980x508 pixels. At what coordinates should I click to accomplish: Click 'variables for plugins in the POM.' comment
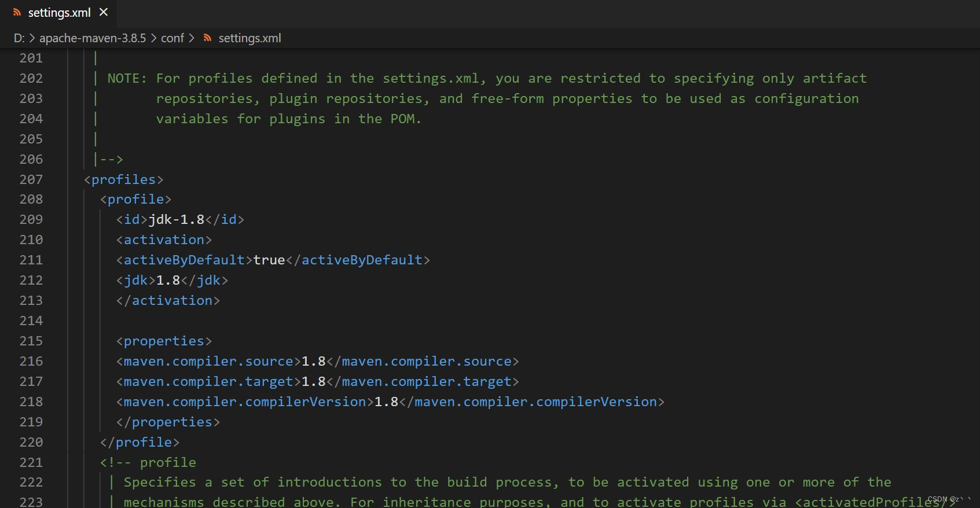288,119
